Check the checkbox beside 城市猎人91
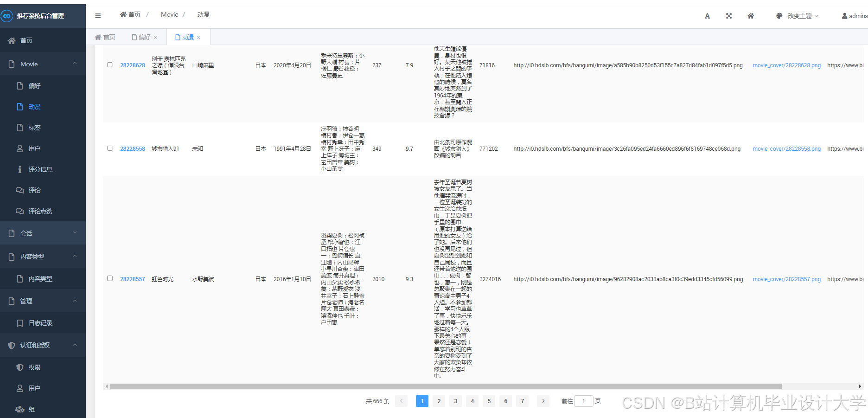The image size is (868, 418). click(x=109, y=148)
